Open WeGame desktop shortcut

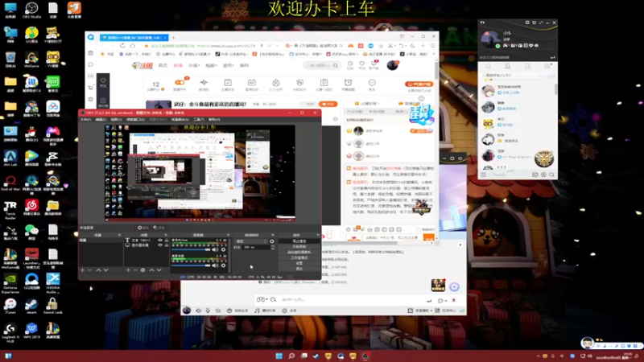pyautogui.click(x=31, y=60)
